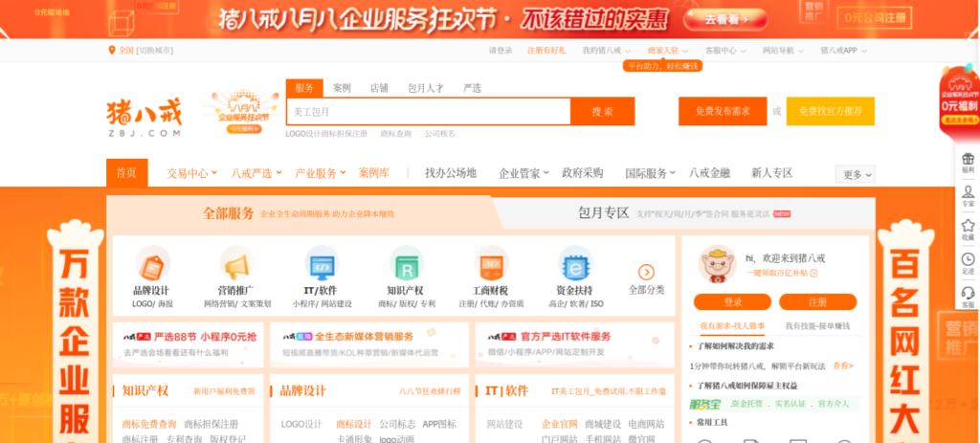Select the 案例 search tab
980x443 pixels.
pos(342,88)
